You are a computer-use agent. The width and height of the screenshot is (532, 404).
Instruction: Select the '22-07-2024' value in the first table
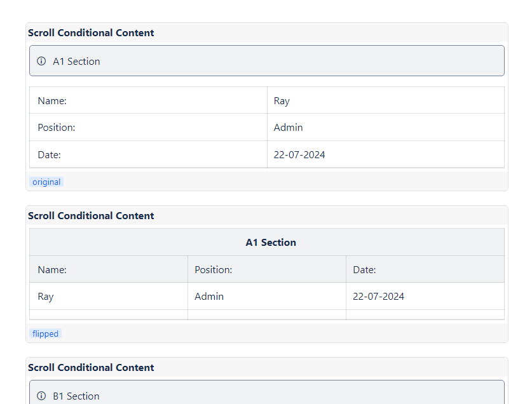pos(299,154)
